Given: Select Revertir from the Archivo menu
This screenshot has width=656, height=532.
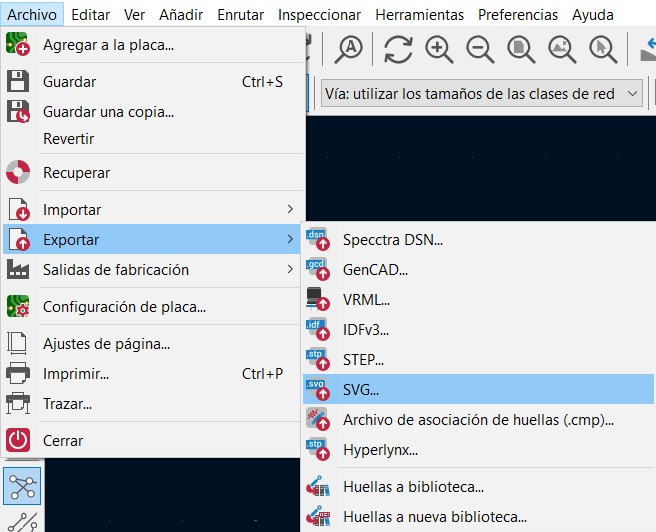Looking at the screenshot, I should pos(152,138).
